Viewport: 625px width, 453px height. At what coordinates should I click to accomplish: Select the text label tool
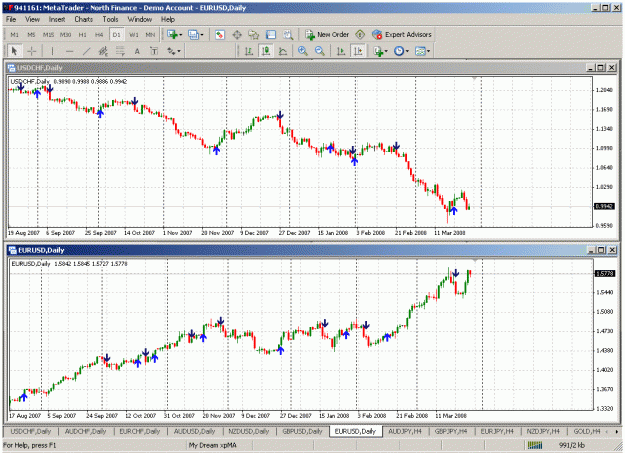(153, 51)
